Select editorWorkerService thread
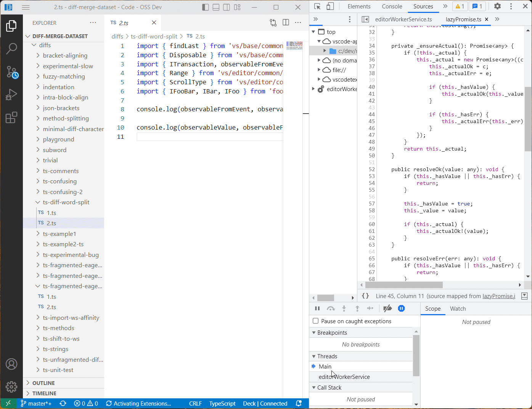The height and width of the screenshot is (409, 532). 361,377
